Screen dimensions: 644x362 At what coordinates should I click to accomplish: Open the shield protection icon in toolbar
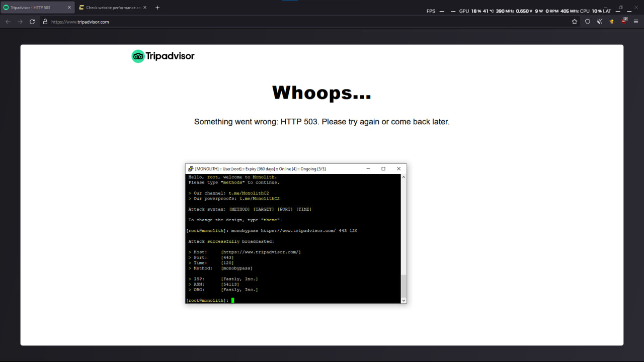pyautogui.click(x=587, y=22)
